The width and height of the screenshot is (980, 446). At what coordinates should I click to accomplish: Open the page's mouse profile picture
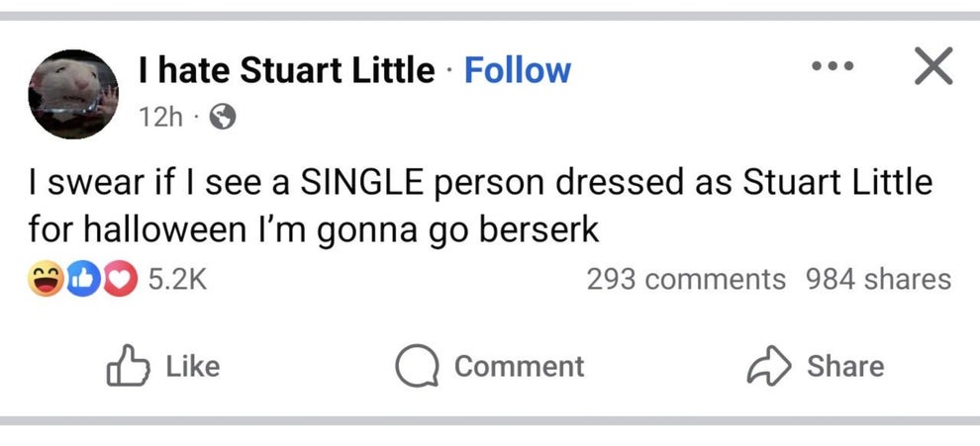(72, 94)
